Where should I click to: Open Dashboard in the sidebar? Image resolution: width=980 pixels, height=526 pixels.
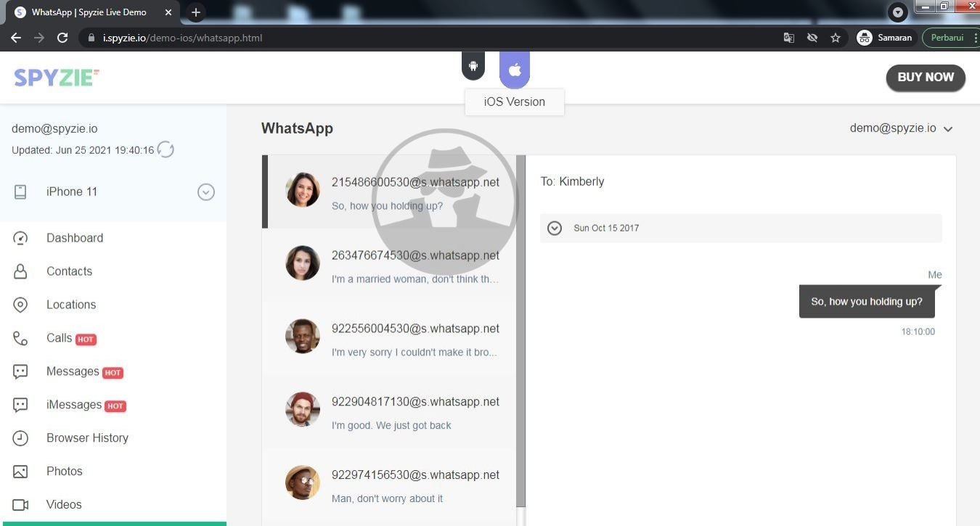click(x=75, y=238)
